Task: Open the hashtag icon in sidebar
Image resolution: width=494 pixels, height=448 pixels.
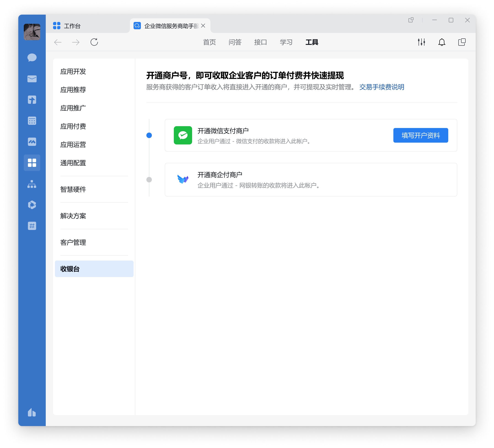Action: click(32, 226)
